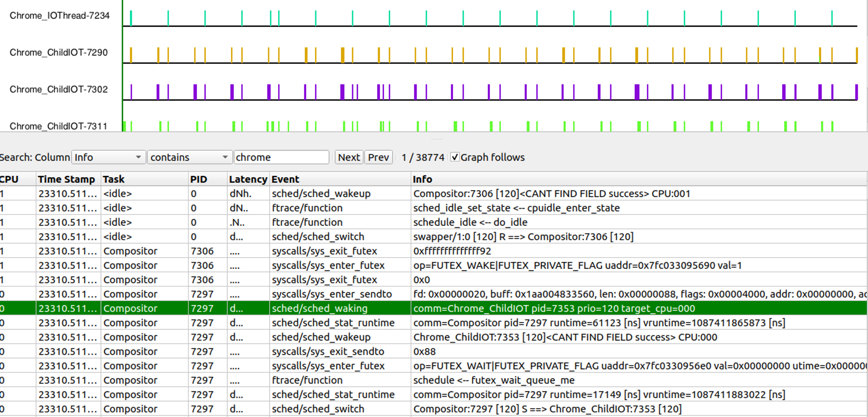
Task: Click the search text field containing chrome
Action: (x=281, y=157)
